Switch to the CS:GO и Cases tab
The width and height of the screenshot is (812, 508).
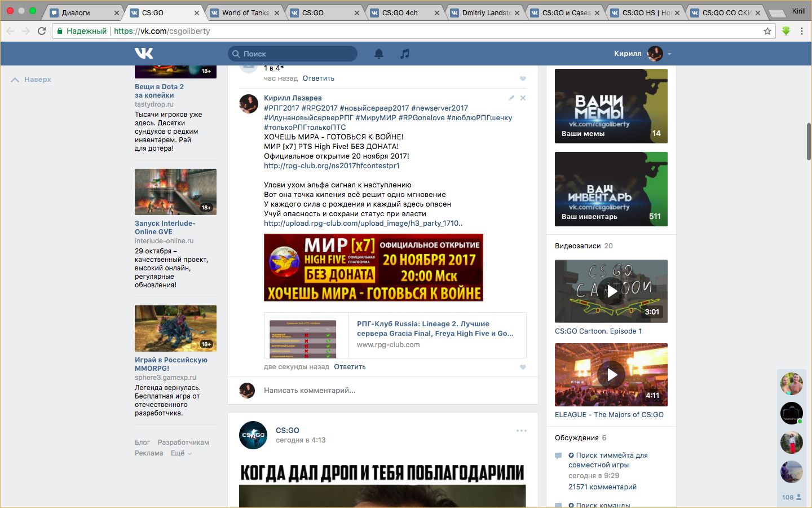pyautogui.click(x=565, y=12)
